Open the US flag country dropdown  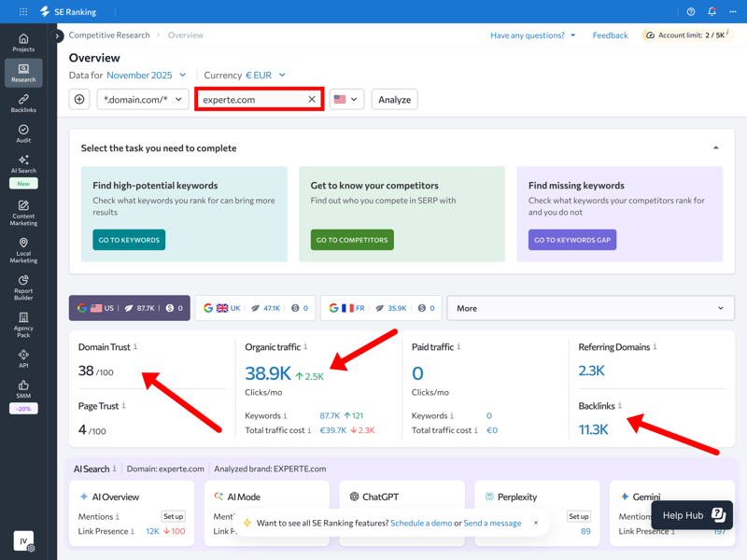(346, 99)
